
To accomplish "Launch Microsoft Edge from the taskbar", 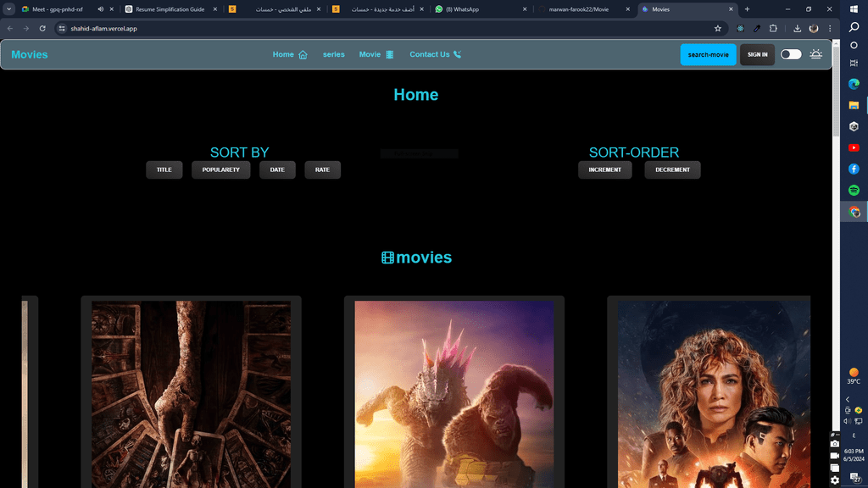I will click(854, 84).
